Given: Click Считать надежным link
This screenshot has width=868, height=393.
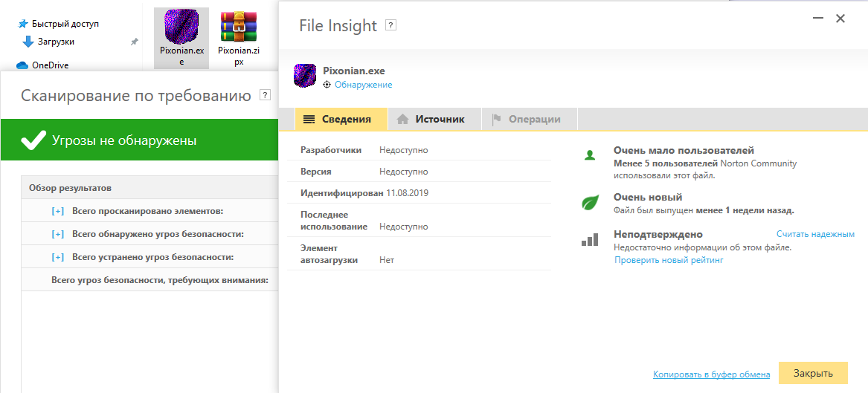Looking at the screenshot, I should point(815,234).
